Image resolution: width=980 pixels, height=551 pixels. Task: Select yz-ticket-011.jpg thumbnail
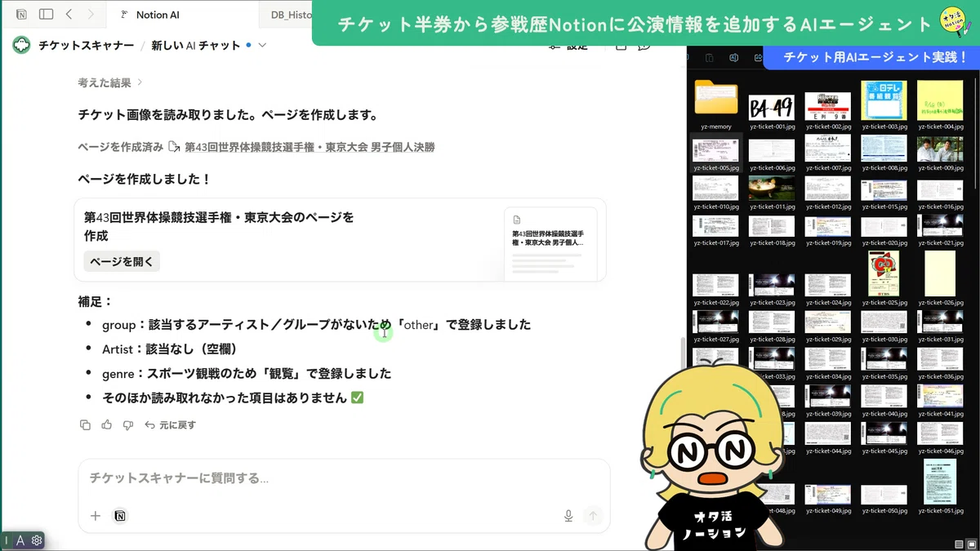point(772,188)
